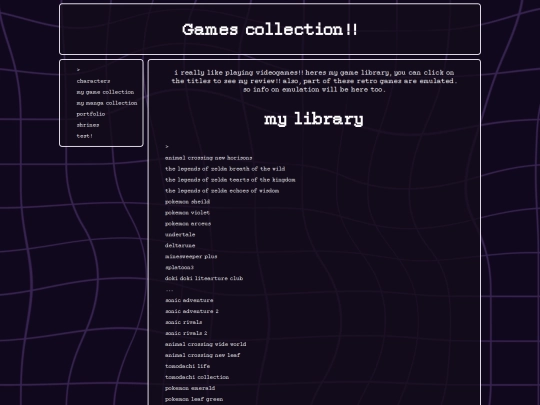
Task: Select pokemon leaf green title
Action: coord(194,399)
